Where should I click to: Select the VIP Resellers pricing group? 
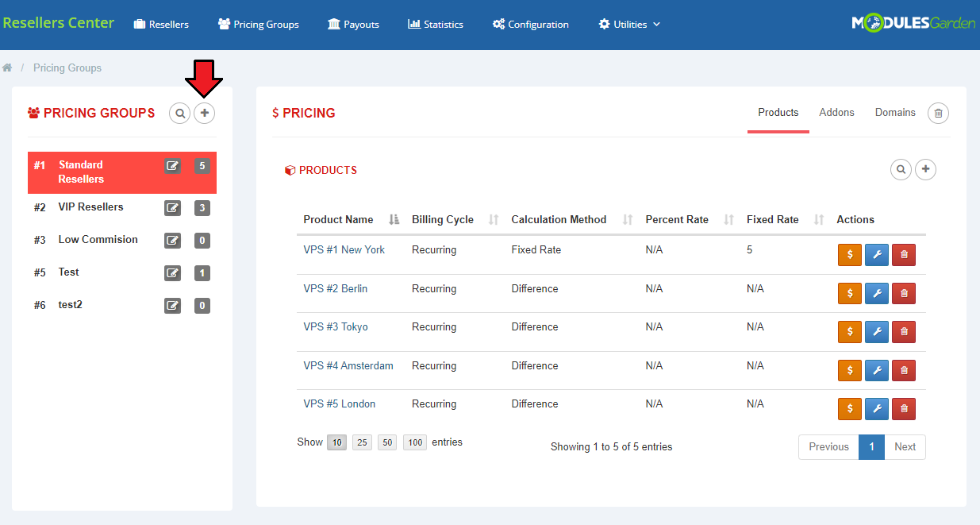pos(122,207)
